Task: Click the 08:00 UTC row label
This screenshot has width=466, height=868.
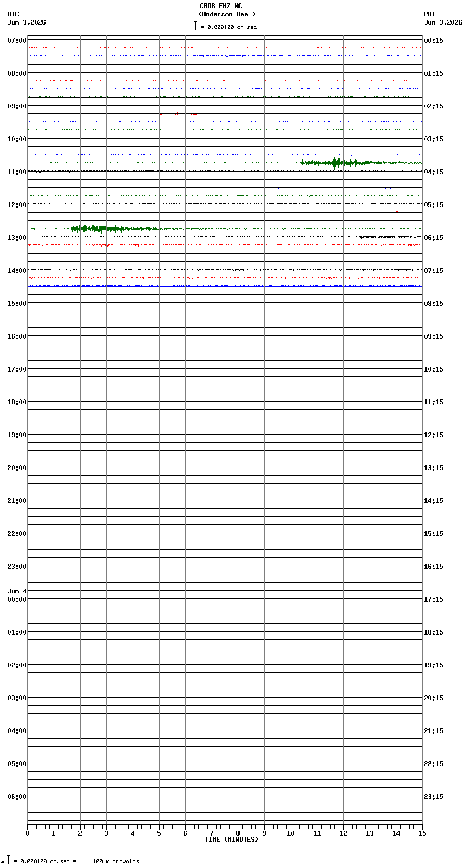Action: click(x=17, y=73)
